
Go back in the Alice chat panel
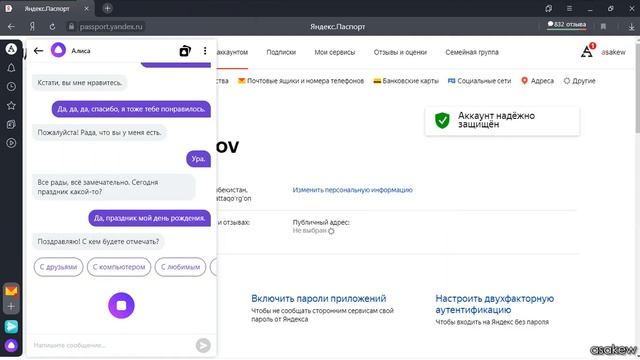(38, 51)
